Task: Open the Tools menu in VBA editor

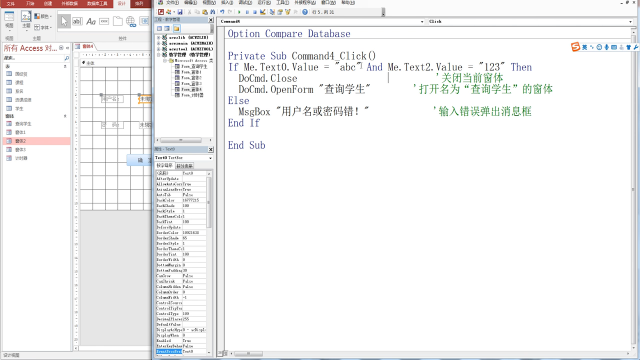Action: click(283, 2)
